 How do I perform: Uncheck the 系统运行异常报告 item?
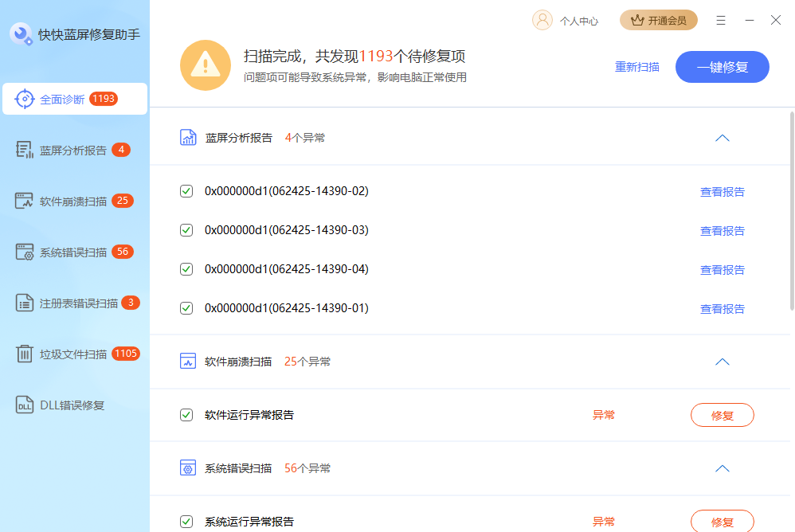[x=186, y=522]
